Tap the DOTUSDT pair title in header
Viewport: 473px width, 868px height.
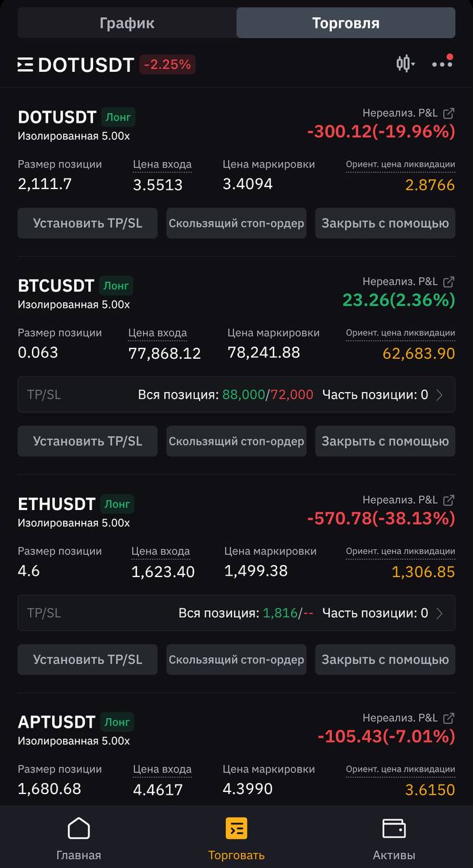click(86, 64)
